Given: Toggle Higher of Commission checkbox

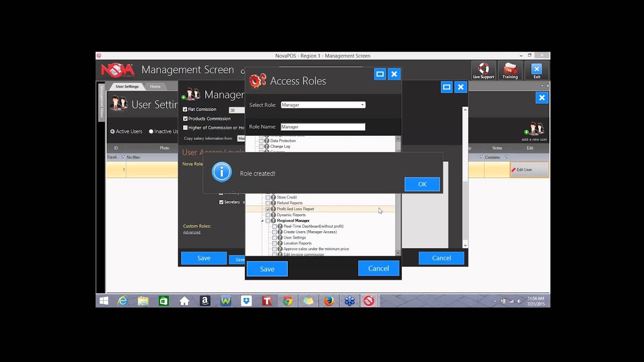Looking at the screenshot, I should pos(185,128).
